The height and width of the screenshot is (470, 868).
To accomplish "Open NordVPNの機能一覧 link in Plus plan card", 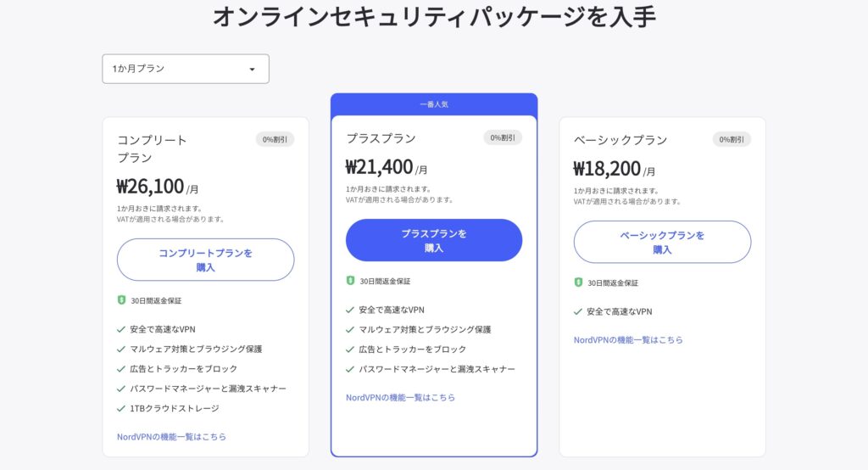I will point(400,397).
